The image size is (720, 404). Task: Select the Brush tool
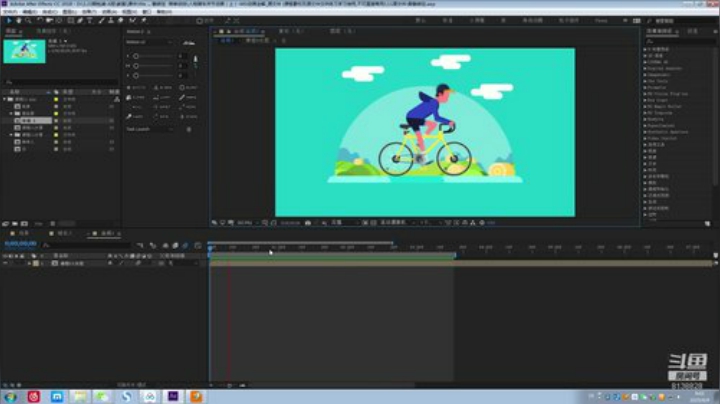click(101, 21)
